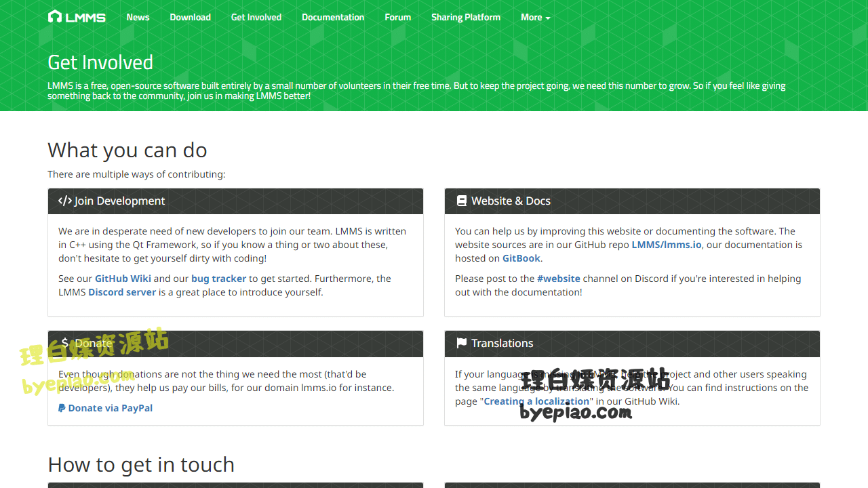This screenshot has width=868, height=488.
Task: Open the bug tracker link
Action: point(218,279)
